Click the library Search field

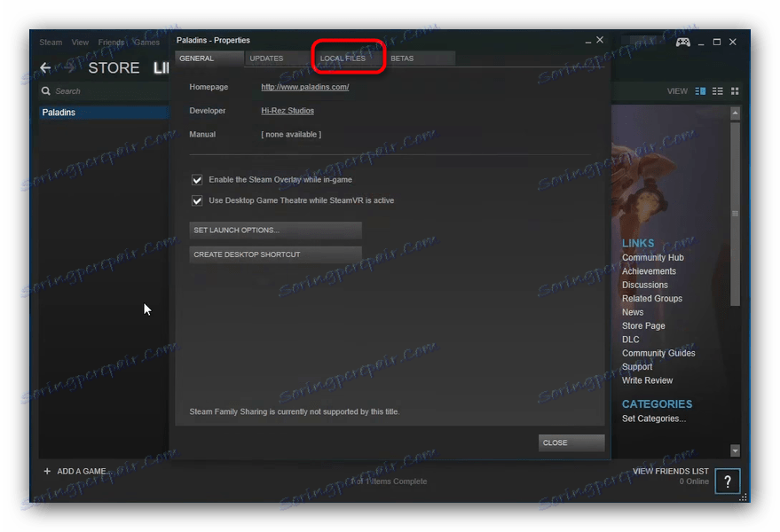pyautogui.click(x=105, y=91)
